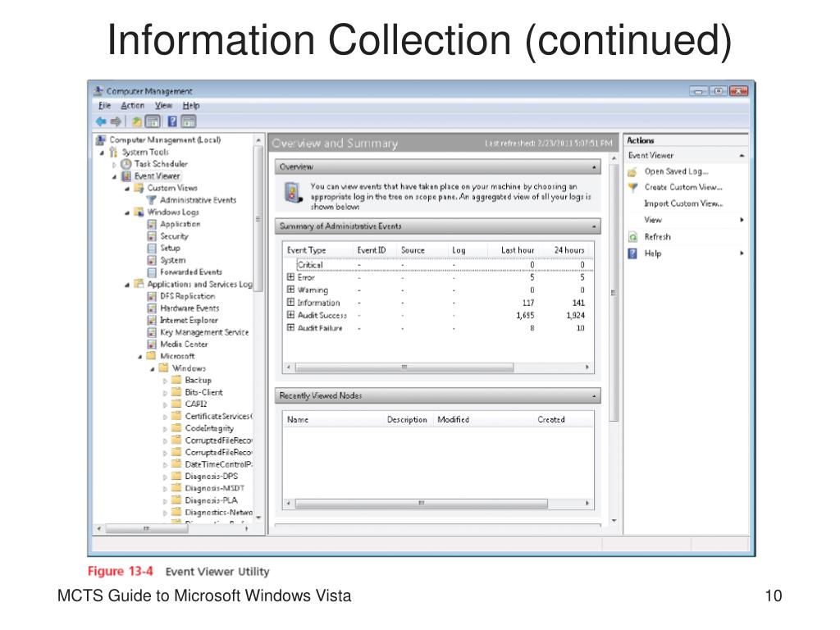
Task: Click the console tree vertical scrollbar
Action: click(258, 218)
